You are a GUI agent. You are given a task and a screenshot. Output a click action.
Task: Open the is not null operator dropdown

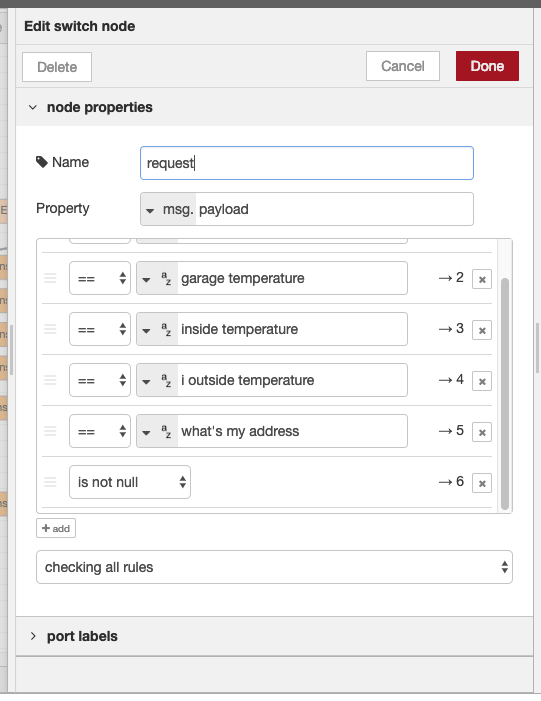pyautogui.click(x=130, y=482)
